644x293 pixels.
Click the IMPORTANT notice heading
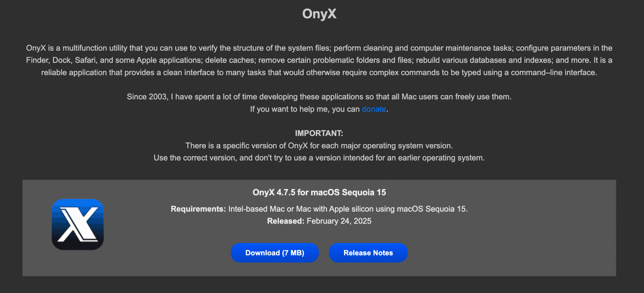(x=319, y=133)
